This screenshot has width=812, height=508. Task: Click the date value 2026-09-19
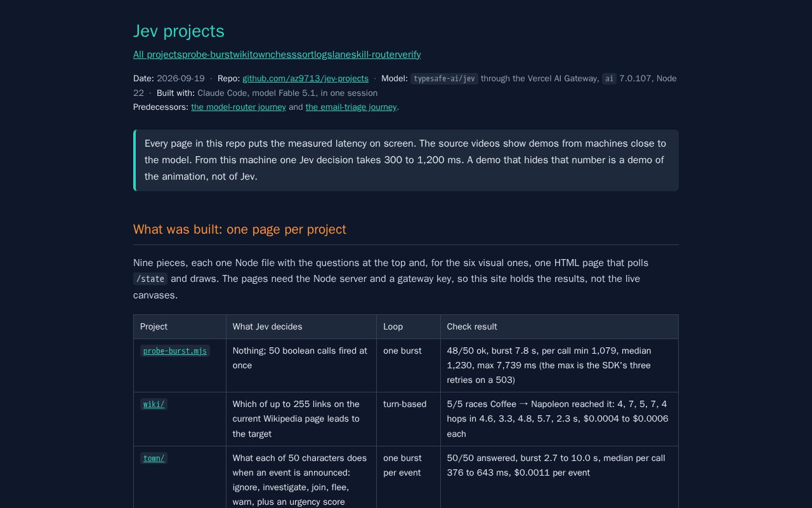click(x=181, y=79)
